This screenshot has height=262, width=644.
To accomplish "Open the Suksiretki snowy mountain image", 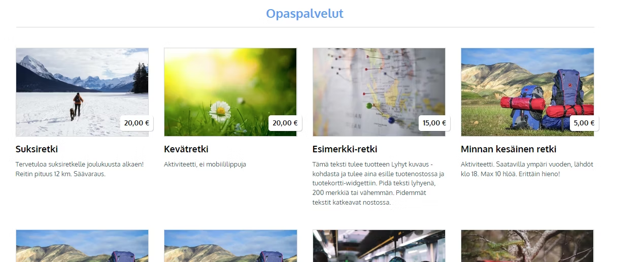I will 82,92.
